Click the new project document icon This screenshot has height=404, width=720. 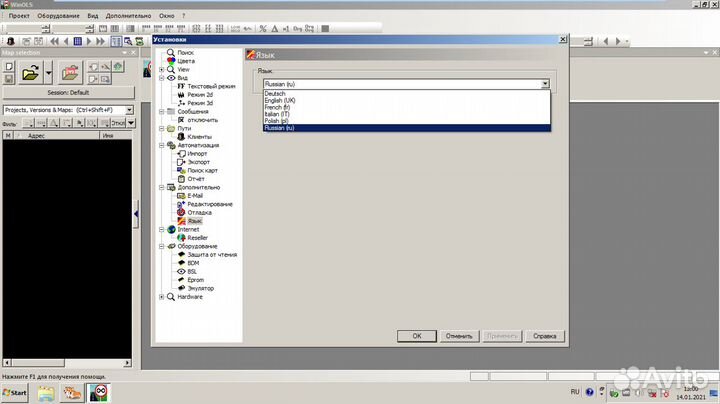pos(9,67)
